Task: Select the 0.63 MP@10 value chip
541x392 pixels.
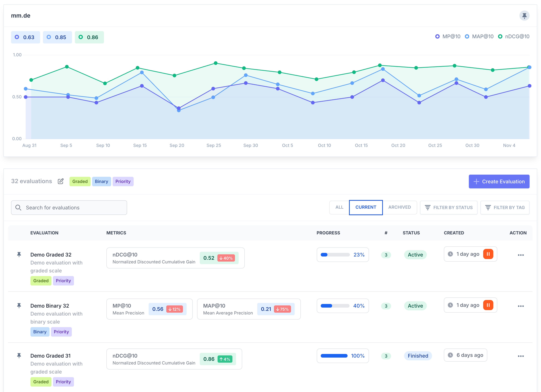Action: [x=25, y=37]
